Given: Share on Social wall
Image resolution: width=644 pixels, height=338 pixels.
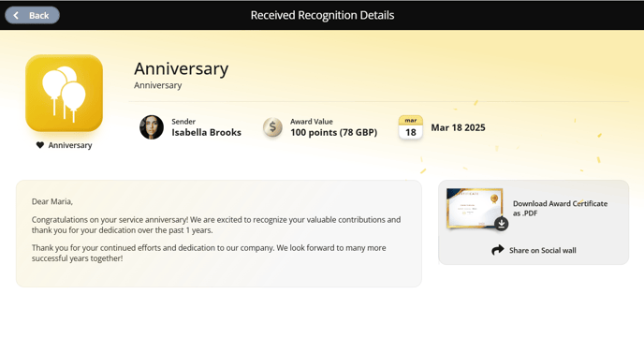Looking at the screenshot, I should (x=534, y=250).
